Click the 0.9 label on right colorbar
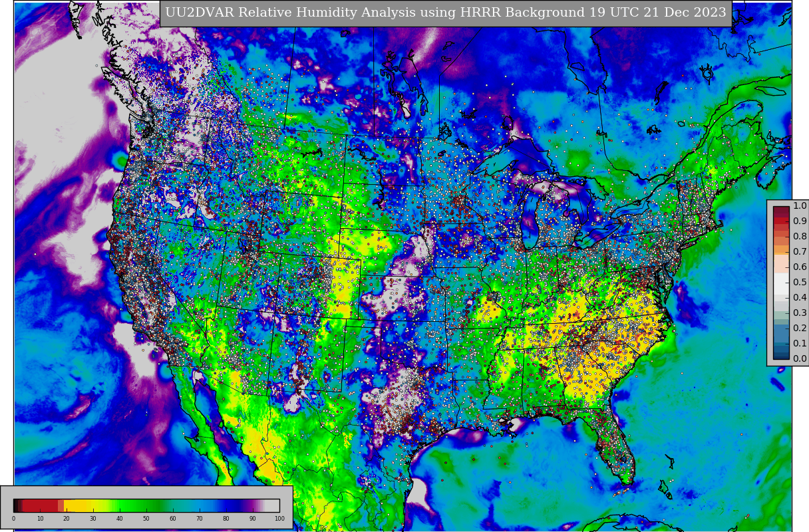 (800, 221)
